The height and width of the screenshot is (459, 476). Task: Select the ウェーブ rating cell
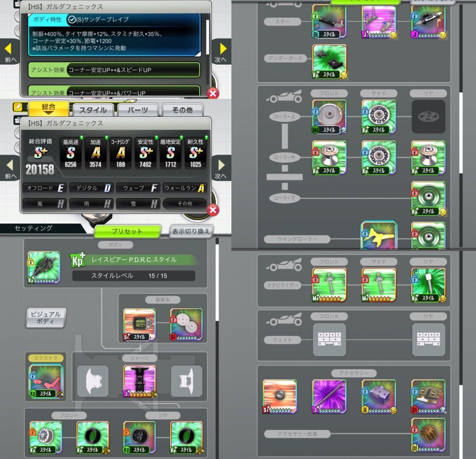(x=138, y=188)
